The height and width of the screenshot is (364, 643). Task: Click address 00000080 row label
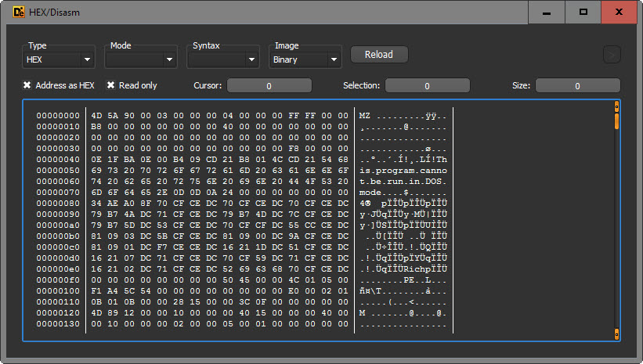(58, 204)
